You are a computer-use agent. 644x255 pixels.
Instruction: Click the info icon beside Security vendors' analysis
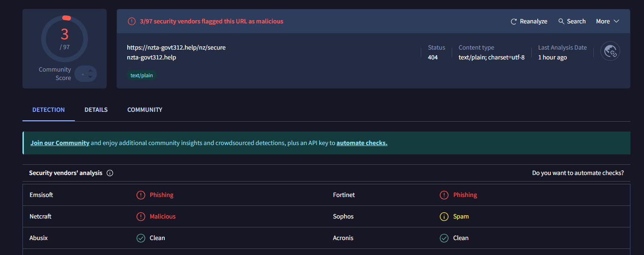click(110, 173)
